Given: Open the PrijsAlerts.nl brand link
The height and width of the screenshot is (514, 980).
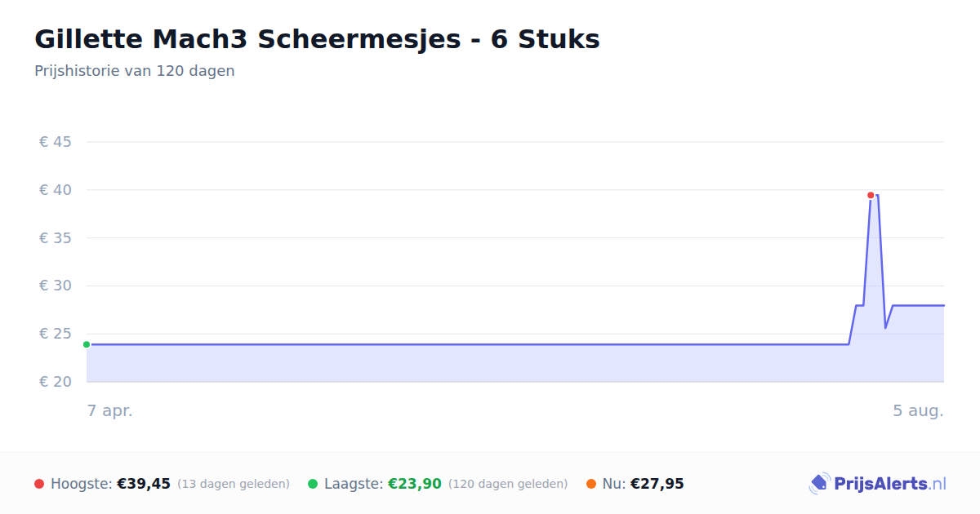Looking at the screenshot, I should click(x=878, y=484).
